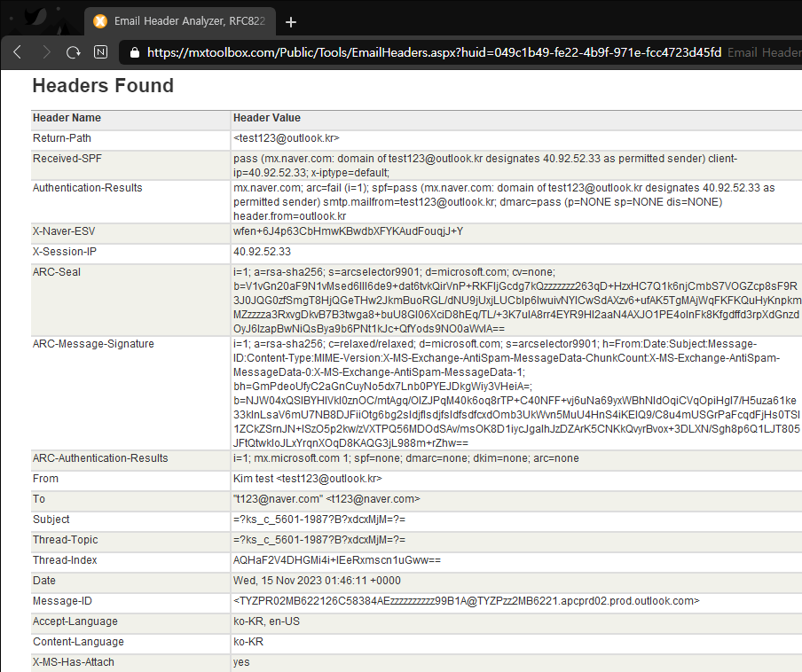Select the To header name
Viewport: 802px width, 672px height.
(x=39, y=499)
